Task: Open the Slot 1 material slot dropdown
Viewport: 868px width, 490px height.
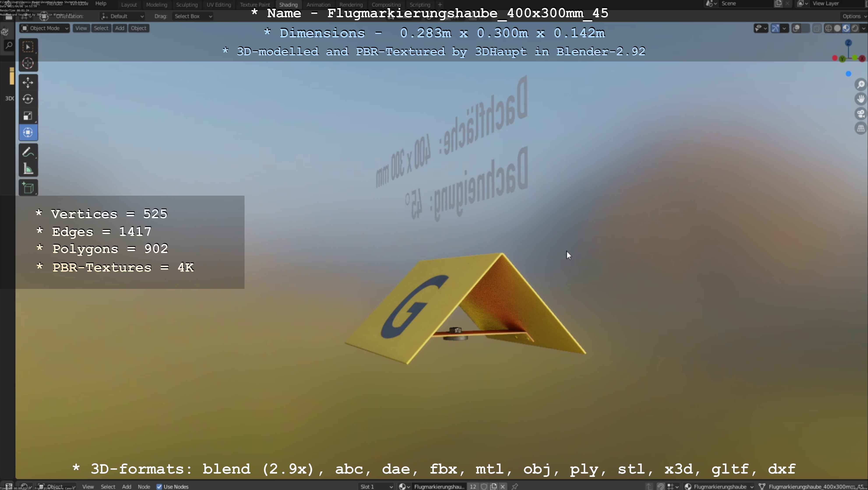Action: [376, 487]
